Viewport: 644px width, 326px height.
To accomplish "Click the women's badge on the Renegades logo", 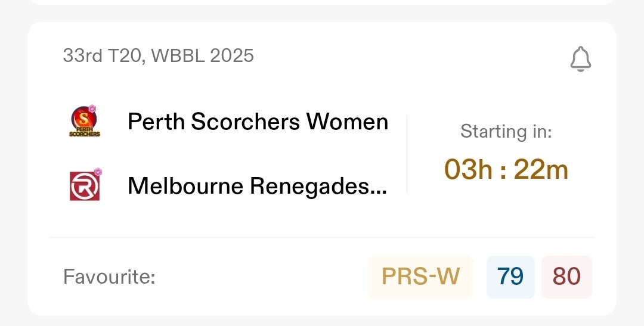I will (98, 172).
